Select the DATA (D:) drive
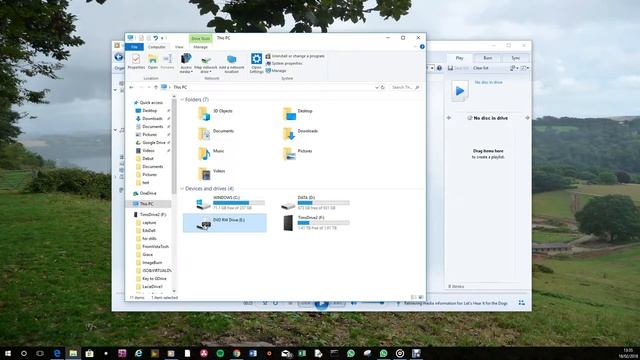This screenshot has height=360, width=640. tap(315, 202)
